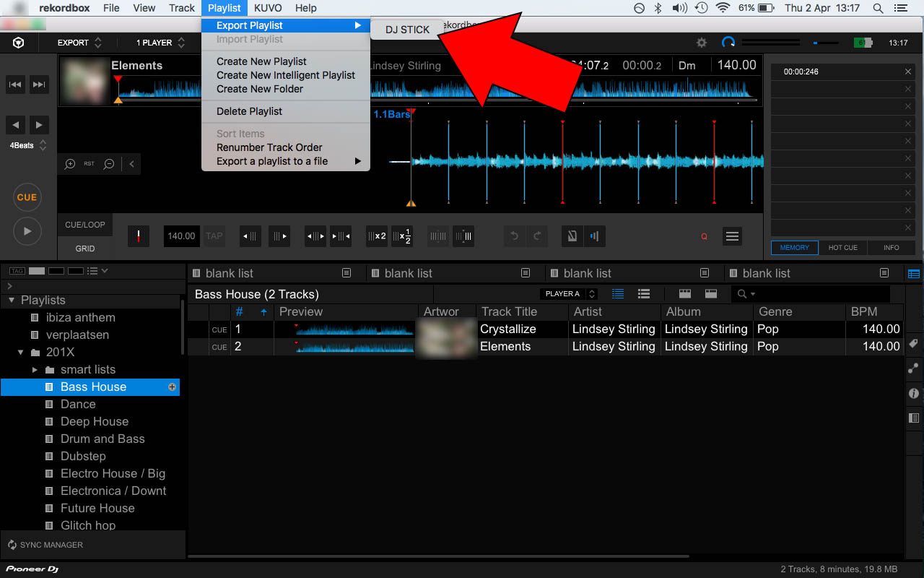This screenshot has height=578, width=924.
Task: Skip to next track icon
Action: [x=39, y=85]
